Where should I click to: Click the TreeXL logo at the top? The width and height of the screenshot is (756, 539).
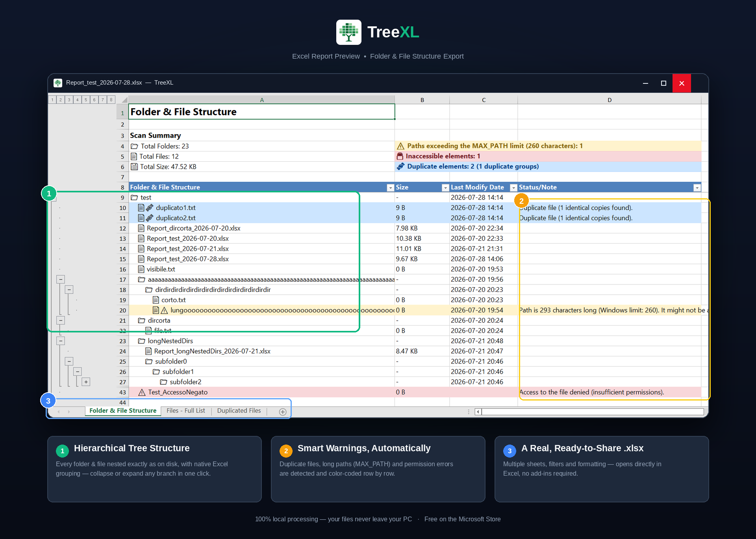tap(348, 32)
